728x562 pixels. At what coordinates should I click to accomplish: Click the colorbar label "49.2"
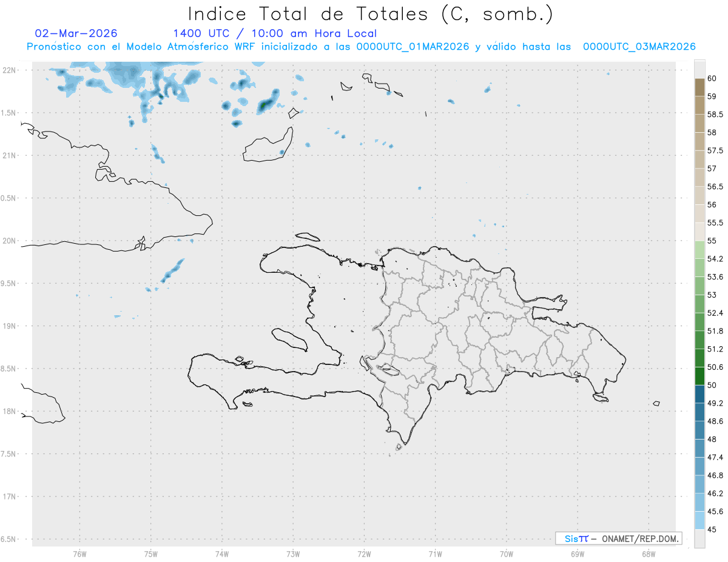point(715,403)
